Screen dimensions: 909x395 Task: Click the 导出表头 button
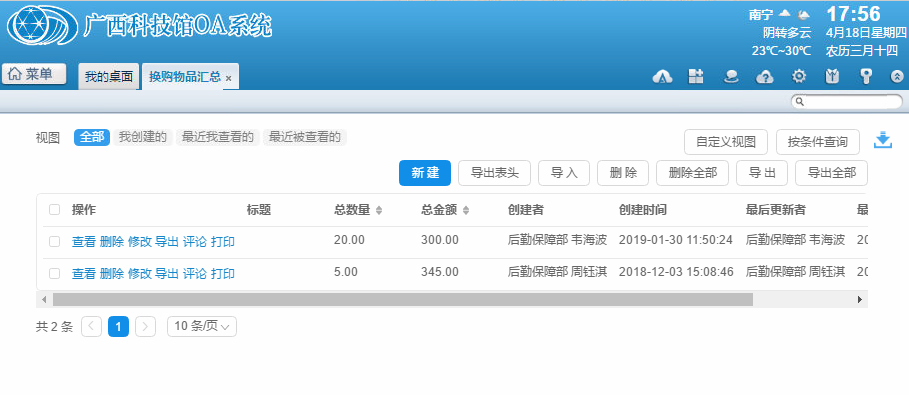(x=495, y=173)
